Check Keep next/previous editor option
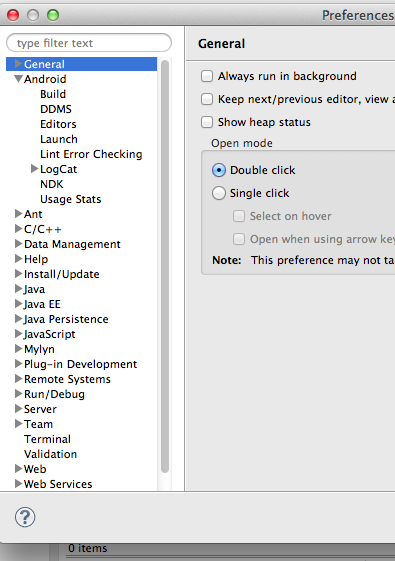Viewport: 395px width, 561px height. point(207,99)
